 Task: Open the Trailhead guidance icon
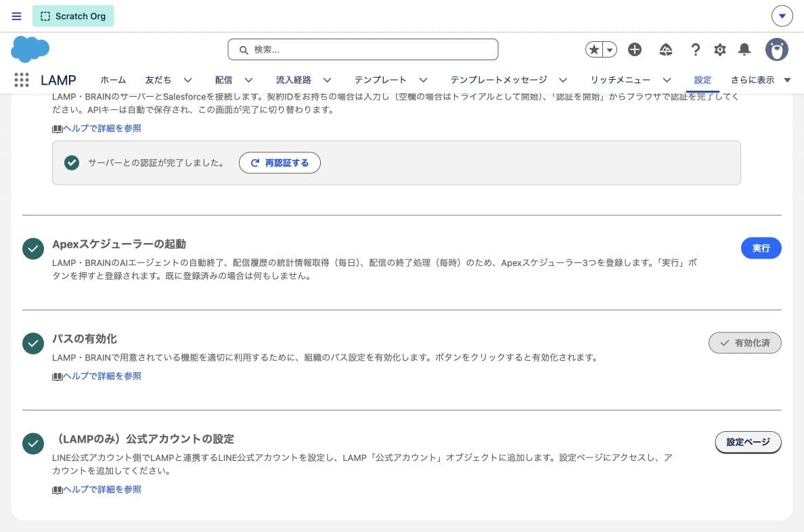pyautogui.click(x=665, y=49)
